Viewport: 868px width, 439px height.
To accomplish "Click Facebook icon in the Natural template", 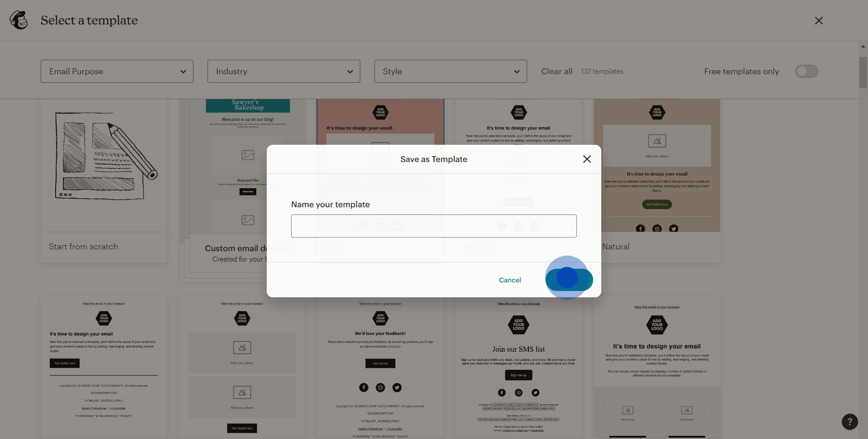I will (x=640, y=229).
